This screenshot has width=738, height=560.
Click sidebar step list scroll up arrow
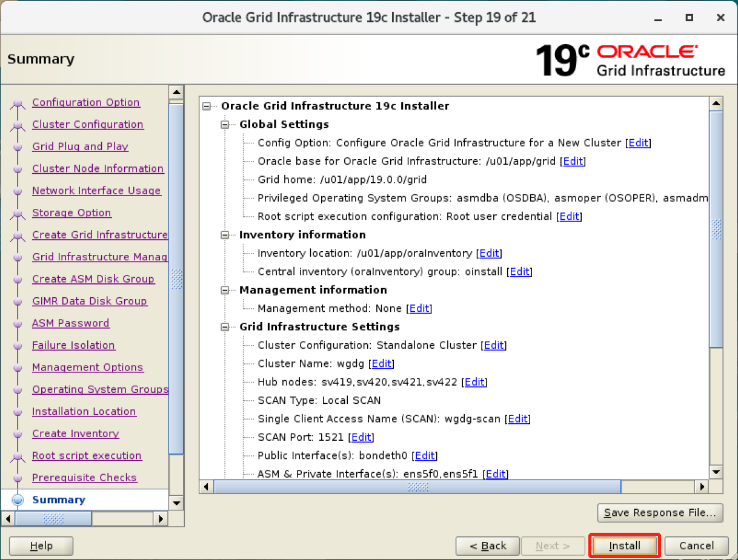[x=176, y=93]
